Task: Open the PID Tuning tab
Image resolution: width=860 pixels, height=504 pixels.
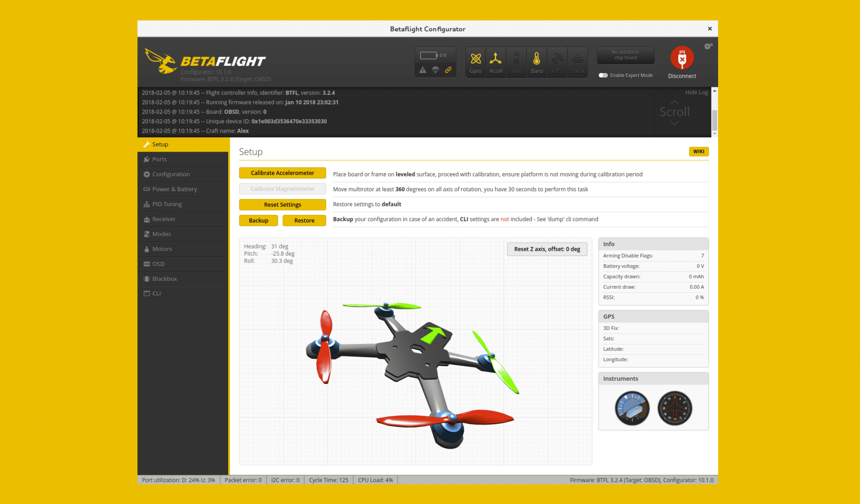Action: point(183,204)
